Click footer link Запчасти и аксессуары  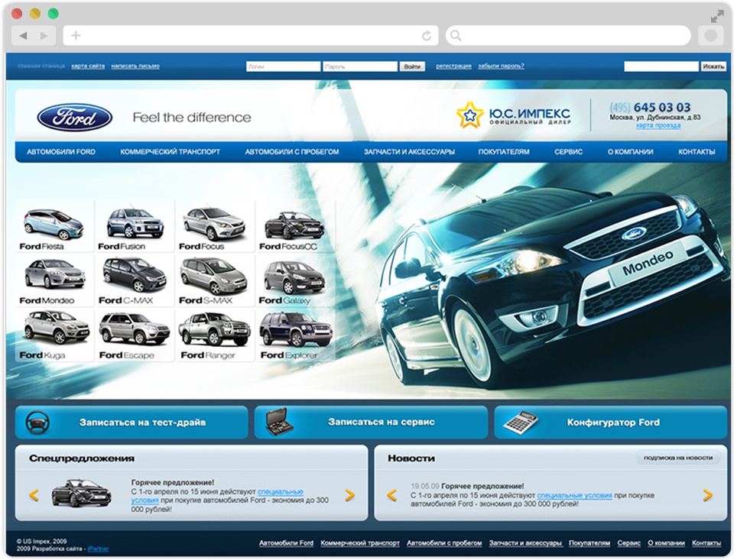(x=525, y=542)
